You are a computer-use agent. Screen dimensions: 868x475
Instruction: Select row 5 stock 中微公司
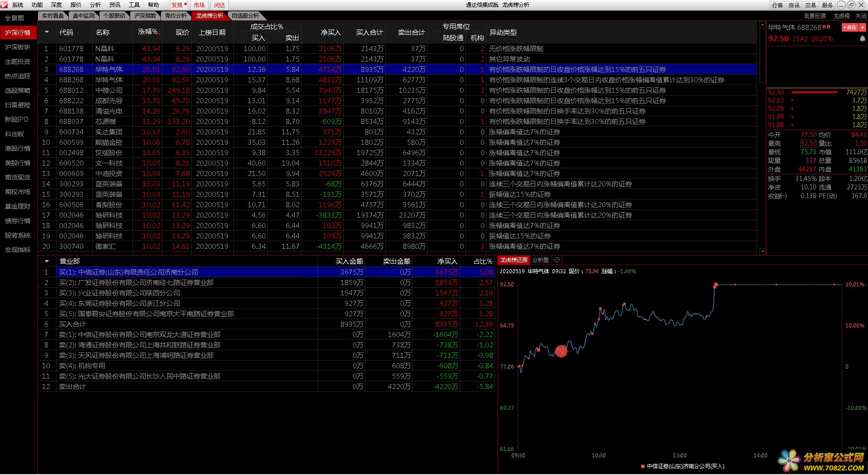pyautogui.click(x=397, y=90)
